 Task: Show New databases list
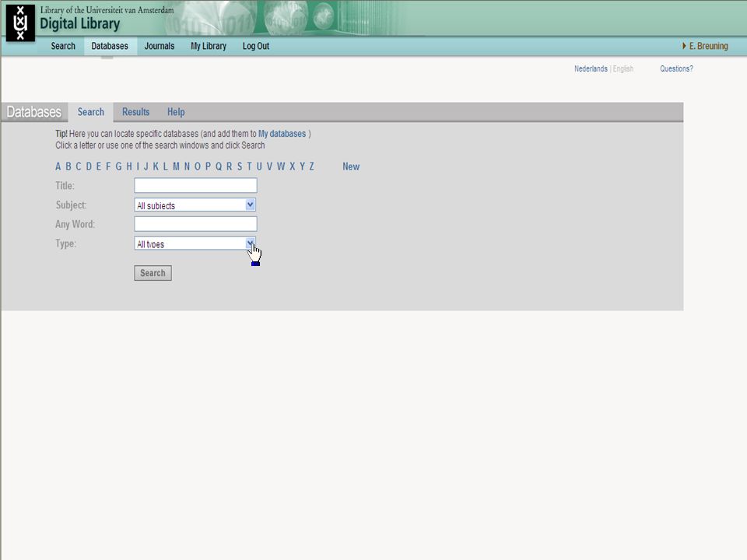click(351, 166)
